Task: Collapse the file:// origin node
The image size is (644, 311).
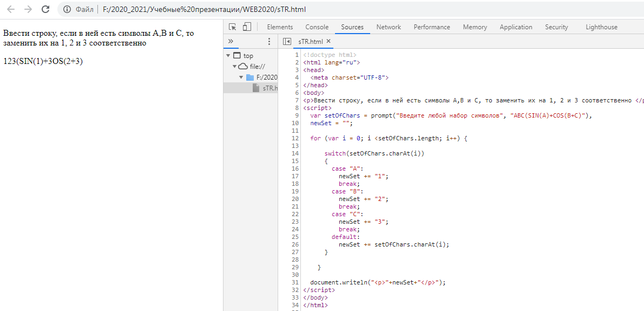Action: (x=234, y=67)
